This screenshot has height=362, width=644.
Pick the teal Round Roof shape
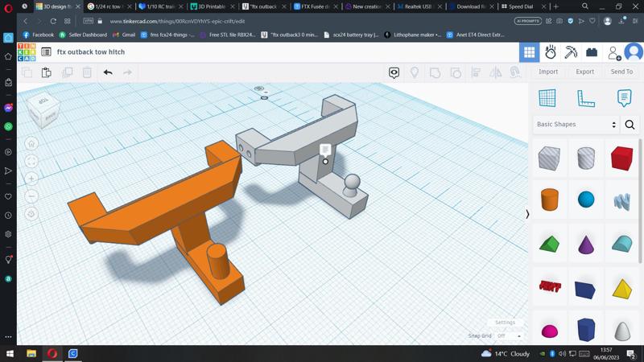621,244
